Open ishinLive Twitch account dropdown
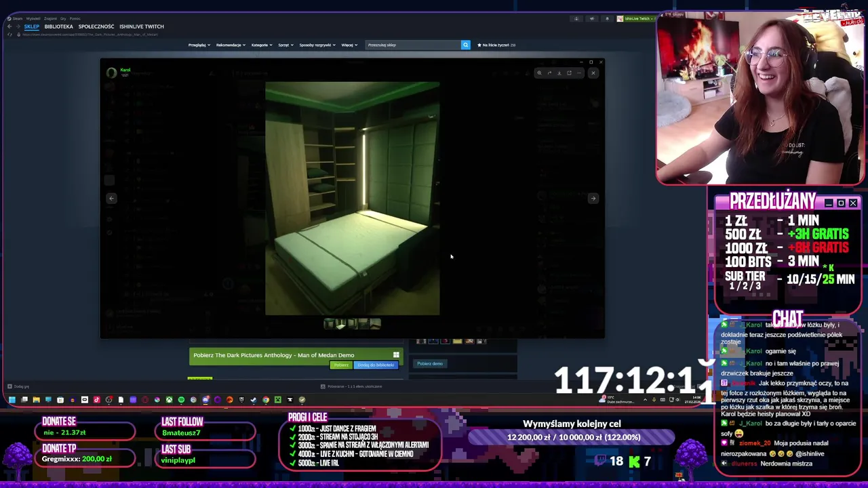 point(637,18)
